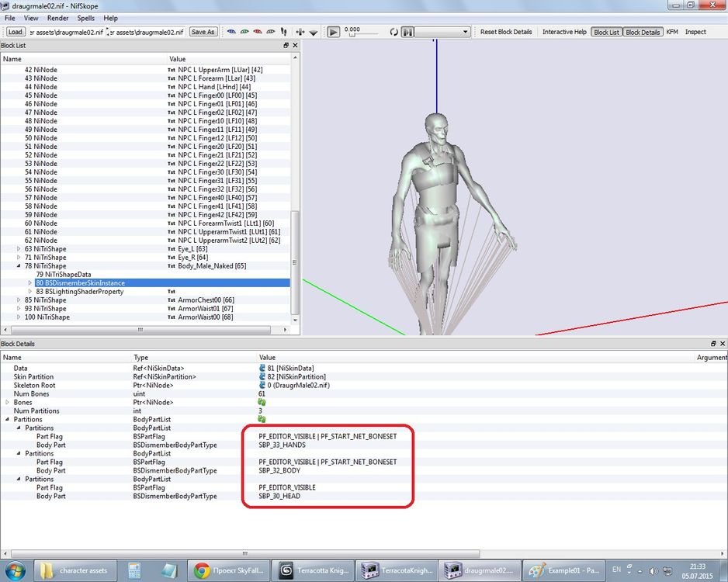728x582 pixels.
Task: Click the Block Details horizontal scrollbar
Action: pyautogui.click(x=244, y=554)
